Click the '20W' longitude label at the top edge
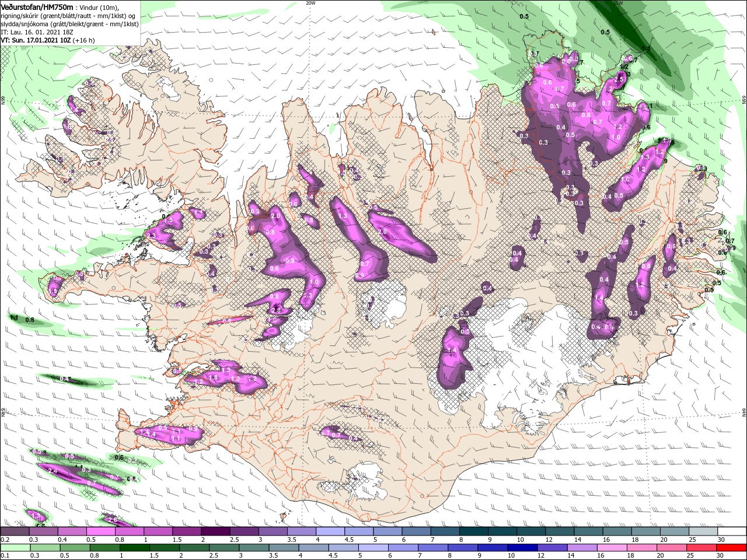 [x=310, y=3]
